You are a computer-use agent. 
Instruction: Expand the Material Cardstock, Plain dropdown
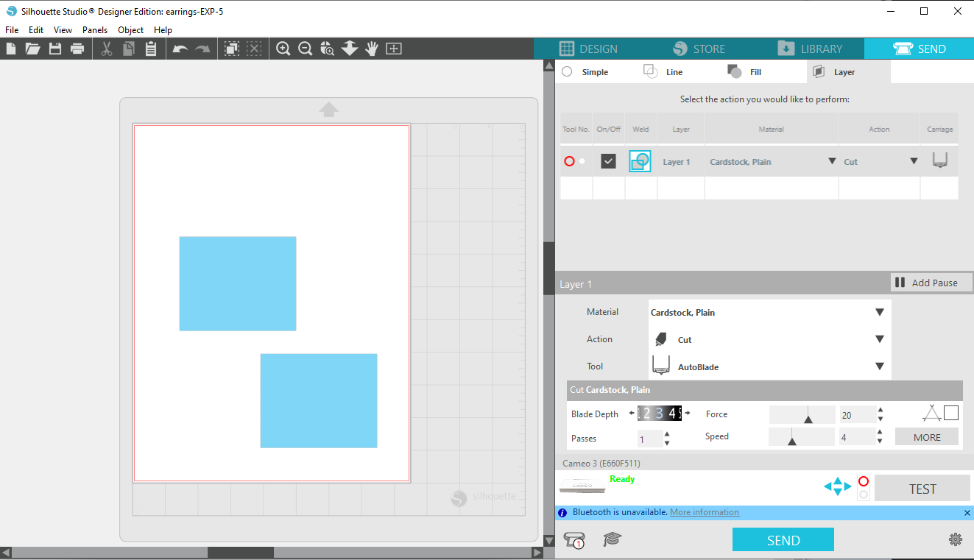click(879, 312)
